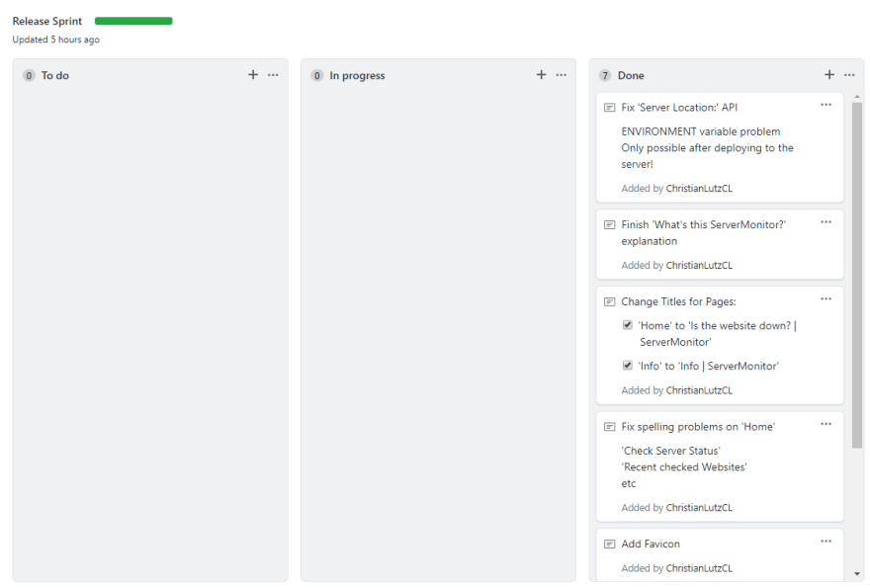Click the Done column scrollbar thumb

click(x=857, y=275)
